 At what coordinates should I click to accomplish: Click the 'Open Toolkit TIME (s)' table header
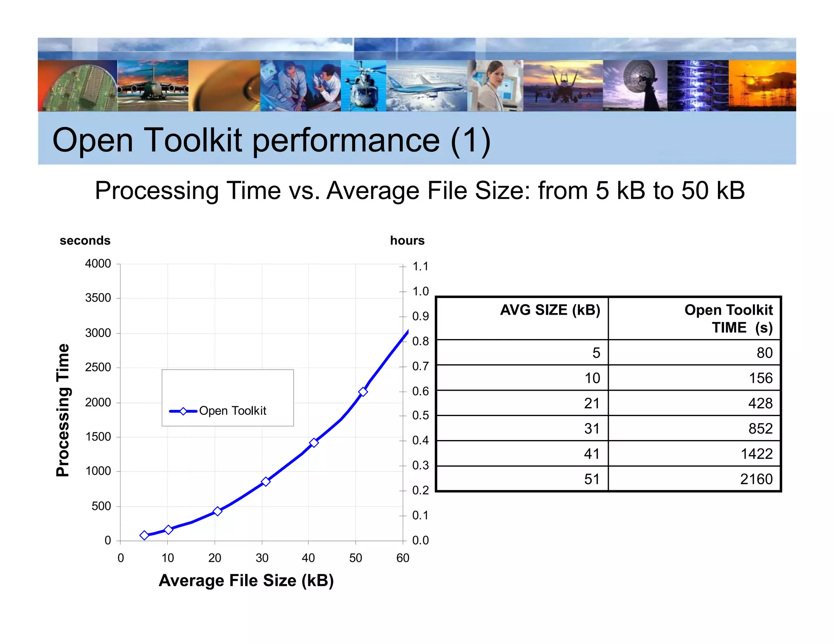pos(694,318)
